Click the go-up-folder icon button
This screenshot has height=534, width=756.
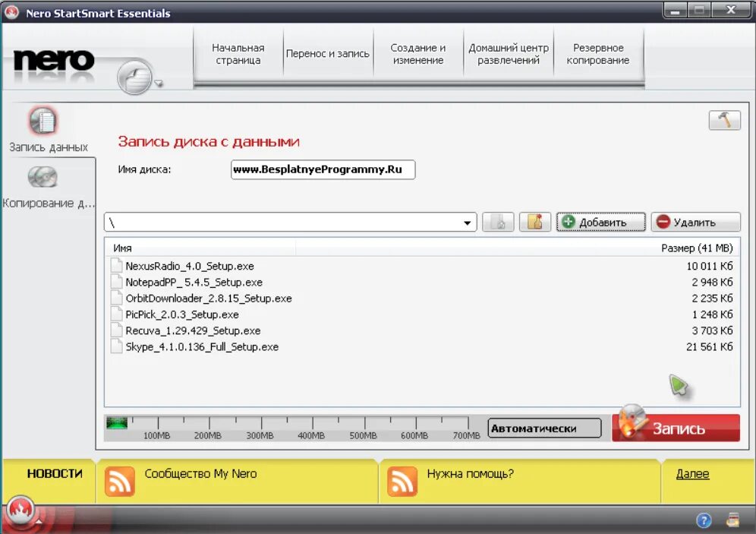point(498,223)
